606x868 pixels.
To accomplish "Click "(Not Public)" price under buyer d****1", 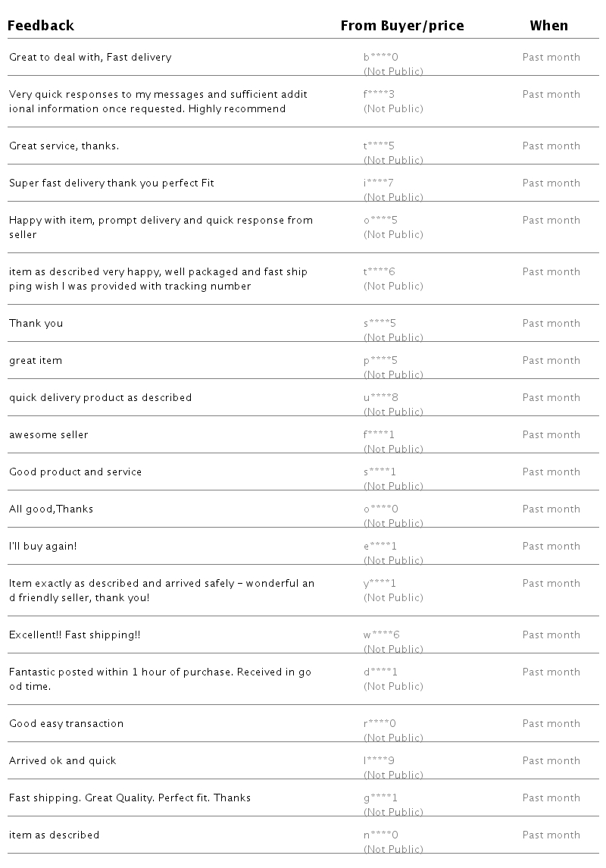I will 393,687.
